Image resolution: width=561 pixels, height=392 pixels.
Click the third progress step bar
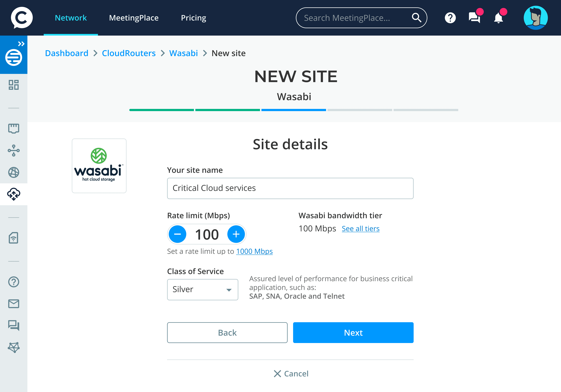pyautogui.click(x=294, y=110)
